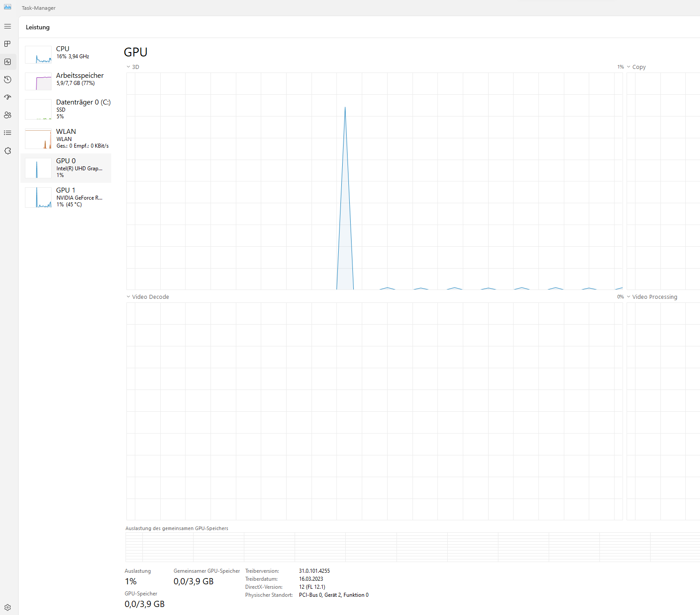Click driver date 16.03.2023
This screenshot has height=615, width=700.
[311, 579]
